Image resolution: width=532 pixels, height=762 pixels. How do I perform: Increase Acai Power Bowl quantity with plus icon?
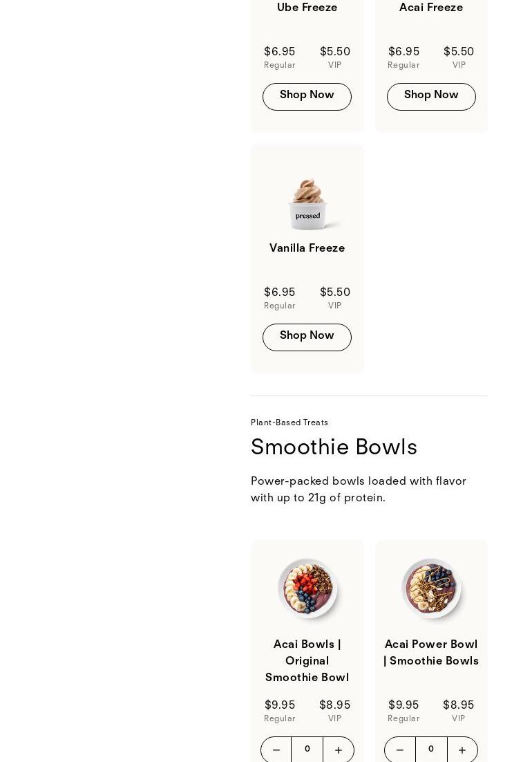(x=462, y=750)
